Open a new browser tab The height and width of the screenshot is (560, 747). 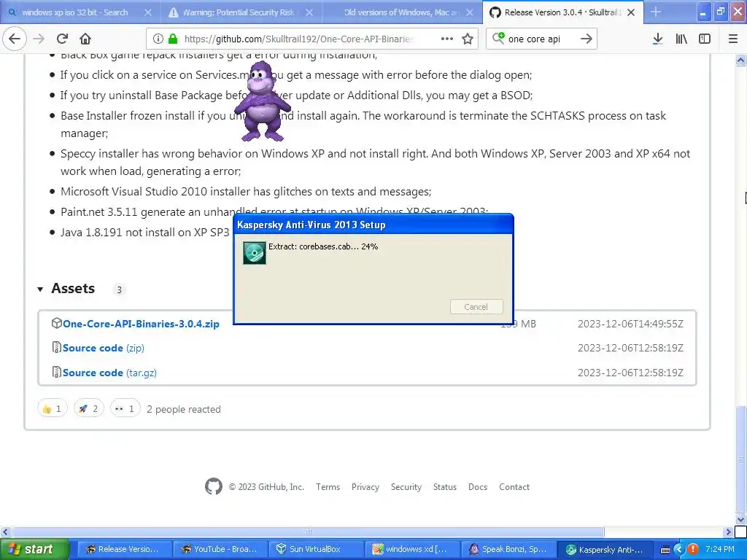pos(656,12)
